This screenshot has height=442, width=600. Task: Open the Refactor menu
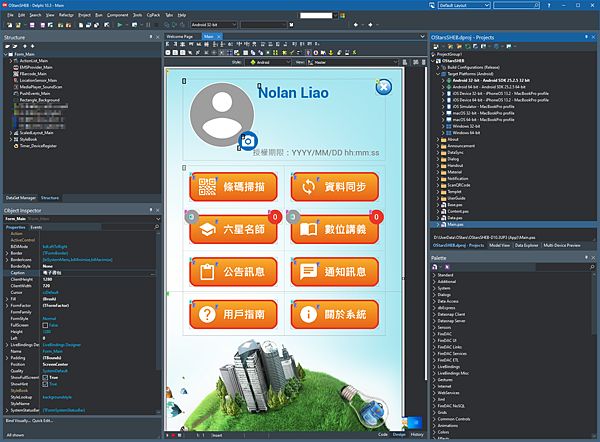[x=66, y=15]
